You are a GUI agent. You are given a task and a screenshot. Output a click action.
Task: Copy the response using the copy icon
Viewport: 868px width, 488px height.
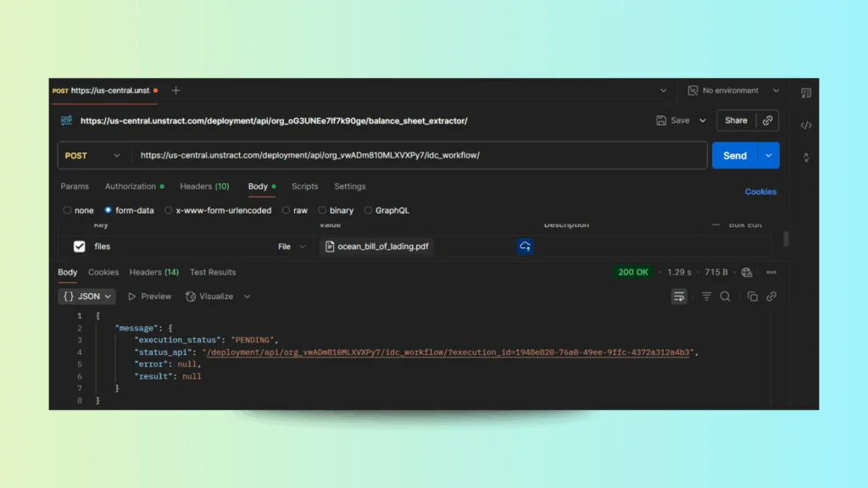753,297
